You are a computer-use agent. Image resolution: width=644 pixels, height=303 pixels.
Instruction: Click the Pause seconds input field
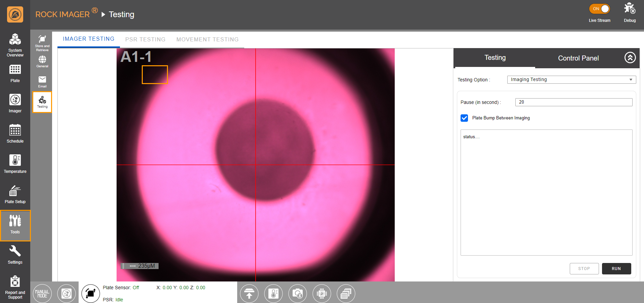[573, 102]
